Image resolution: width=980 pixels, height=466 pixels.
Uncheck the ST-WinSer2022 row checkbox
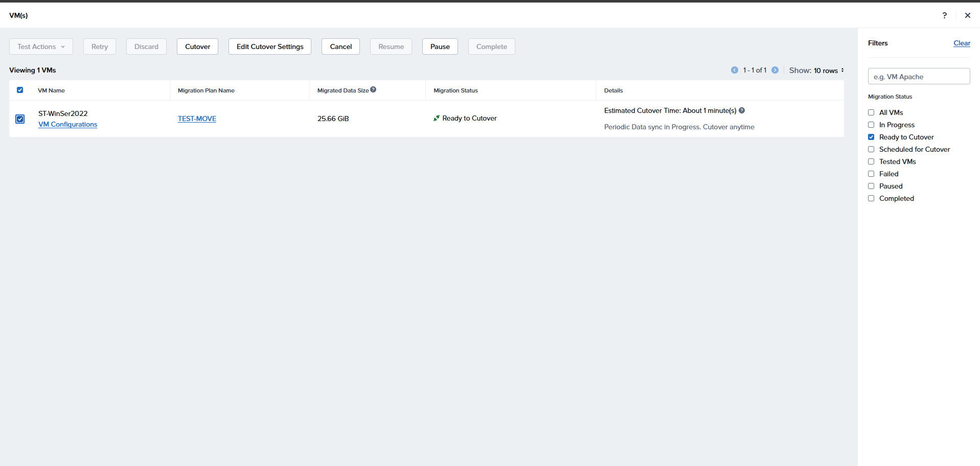click(x=20, y=119)
